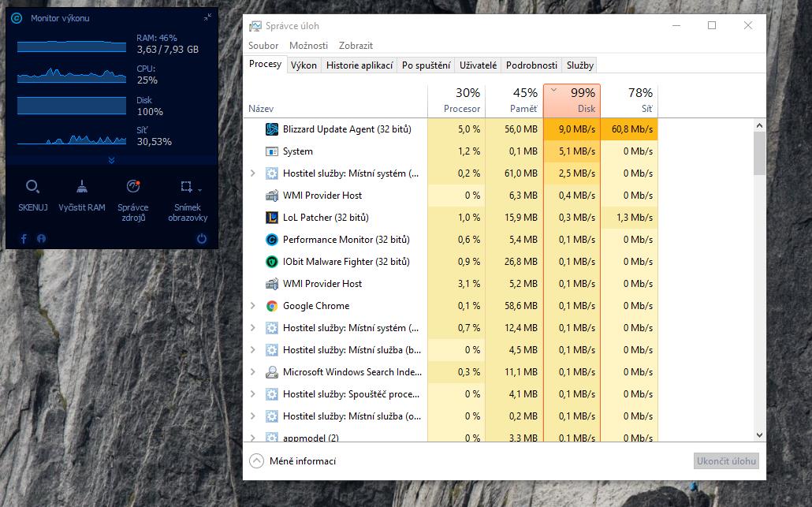Switch to the Výkon tab

point(304,65)
